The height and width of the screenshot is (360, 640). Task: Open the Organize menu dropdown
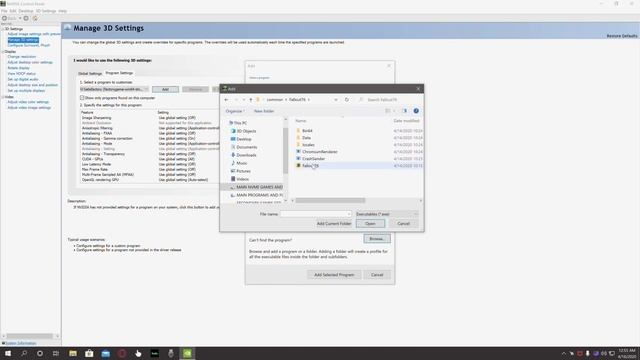[235, 111]
